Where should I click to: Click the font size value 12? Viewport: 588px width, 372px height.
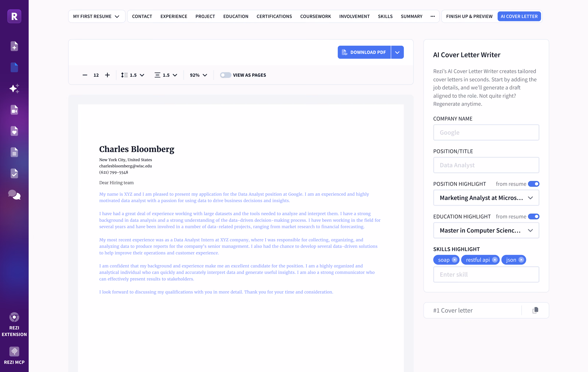pos(96,75)
